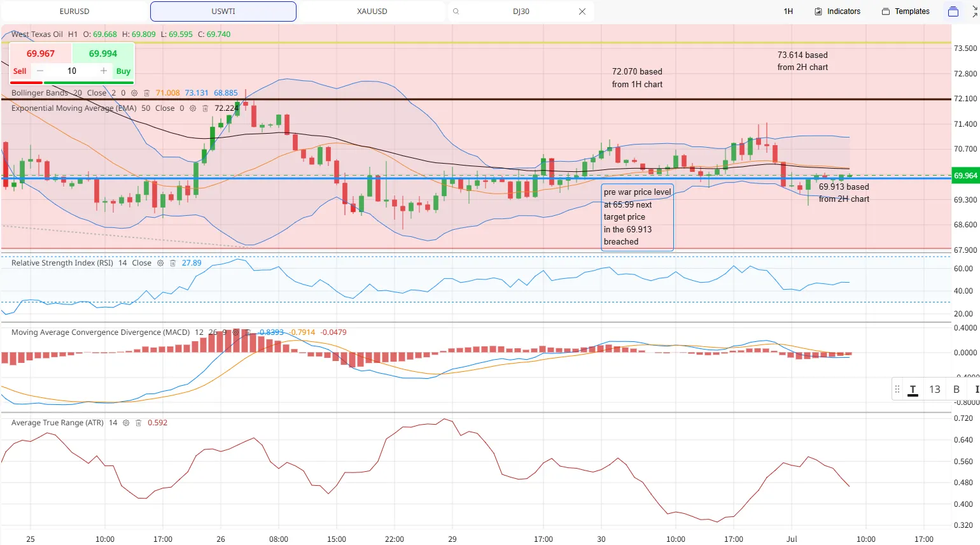Viewport: 980px width, 545px height.
Task: Click the EMA value 72.224
Action: pos(227,108)
